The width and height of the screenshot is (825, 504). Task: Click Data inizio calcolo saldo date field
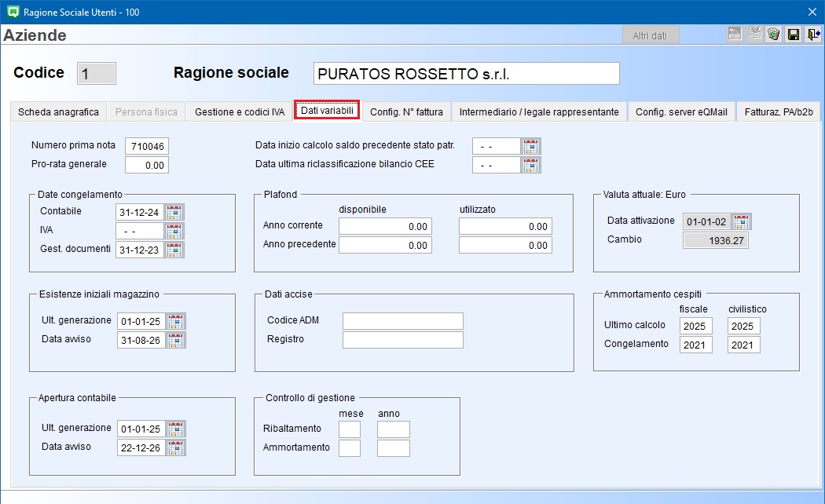coord(496,146)
